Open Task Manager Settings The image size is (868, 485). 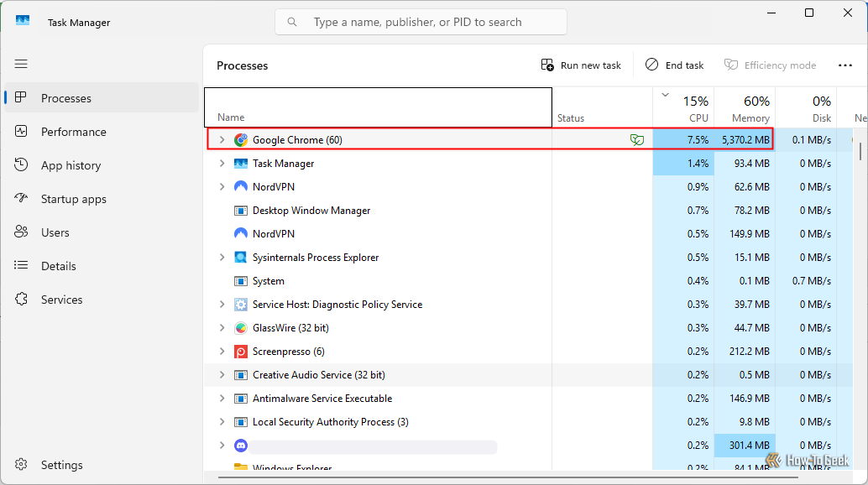(x=102, y=465)
